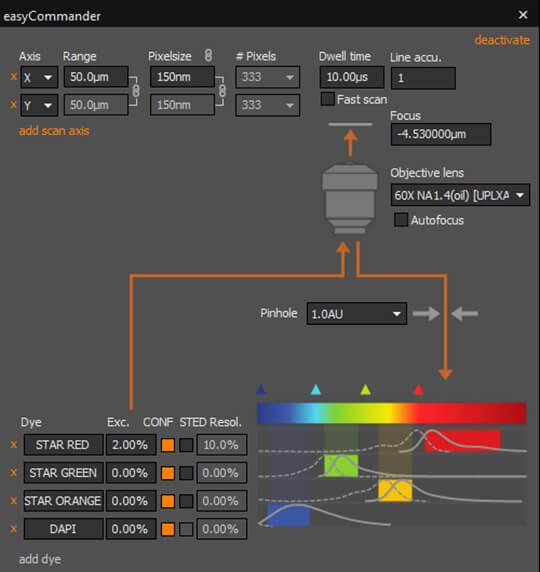Screen dimensions: 540x572
Task: Open the Y pixels count dropdown
Action: point(267,105)
